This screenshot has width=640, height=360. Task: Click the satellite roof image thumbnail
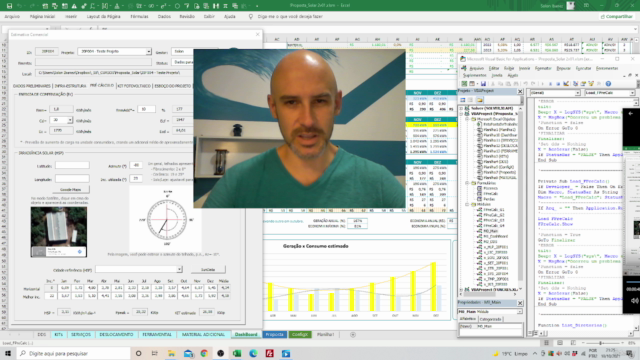point(59,232)
